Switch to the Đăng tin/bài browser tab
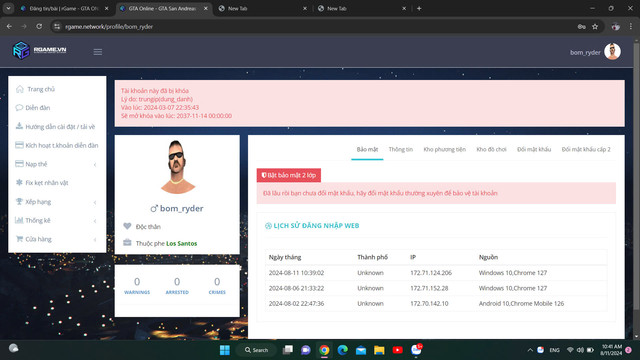This screenshot has width=640, height=360. (x=63, y=8)
